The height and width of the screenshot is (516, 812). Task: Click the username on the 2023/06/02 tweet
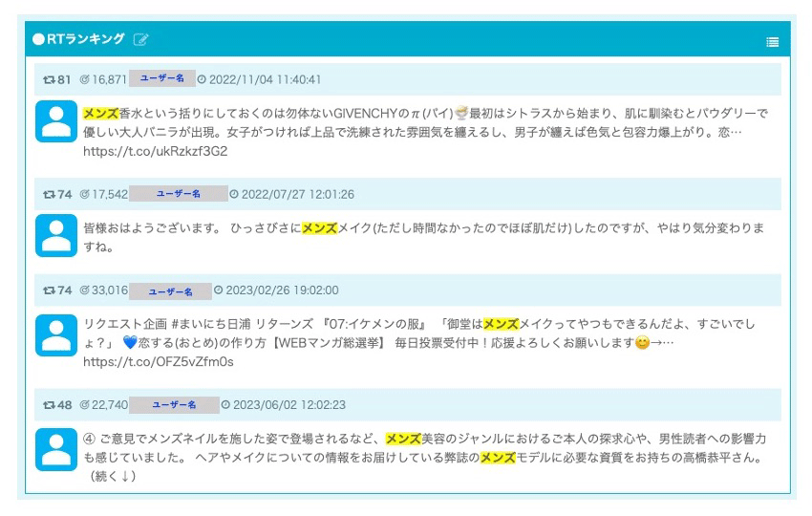[173, 405]
